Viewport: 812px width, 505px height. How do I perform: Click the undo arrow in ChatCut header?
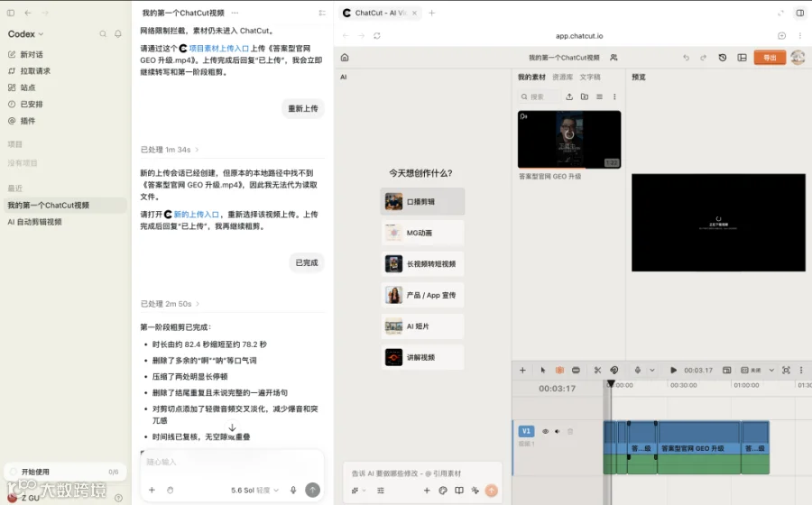687,58
